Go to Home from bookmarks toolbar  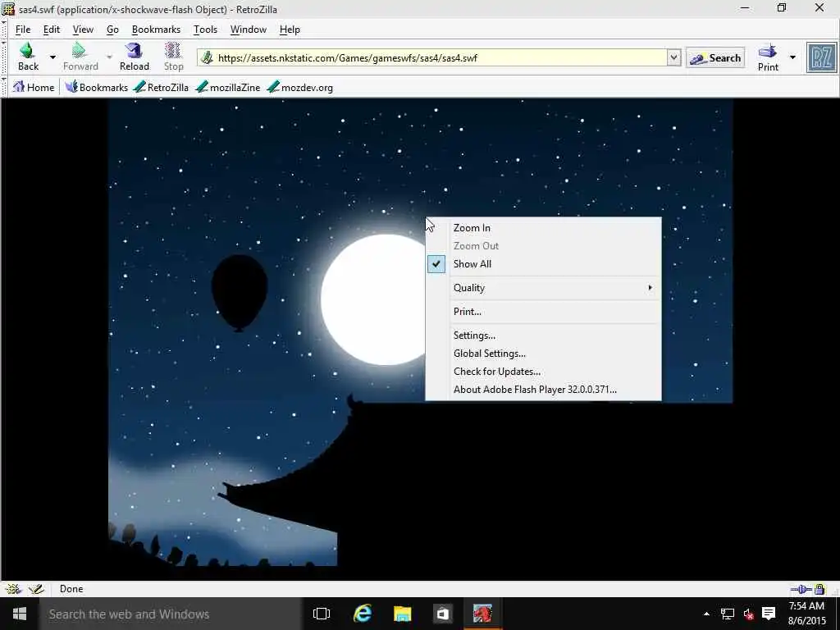coord(34,87)
